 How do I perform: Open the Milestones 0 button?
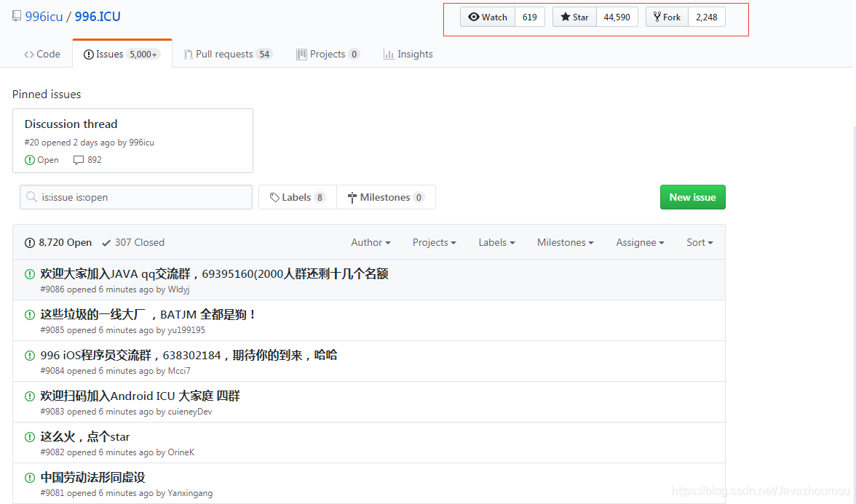386,197
